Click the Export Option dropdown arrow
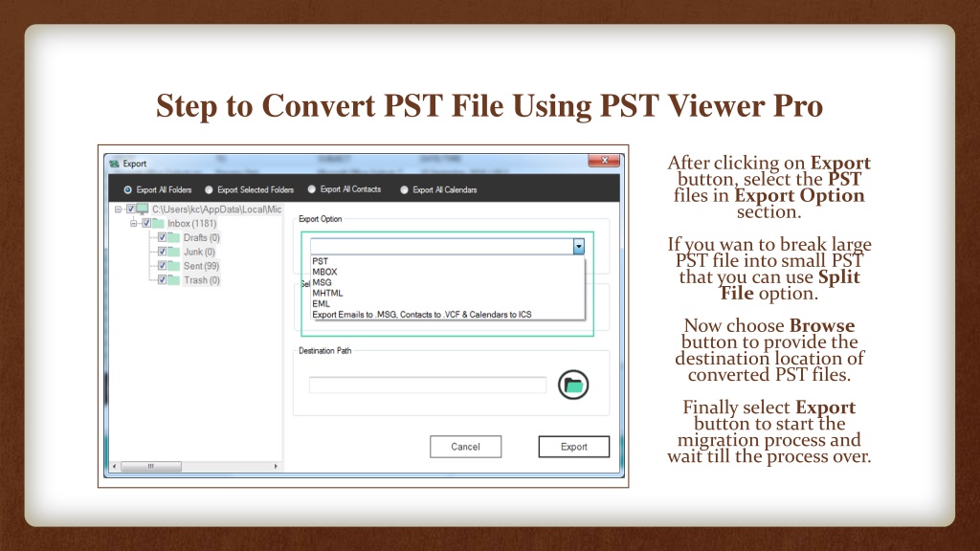980x551 pixels. pos(579,247)
